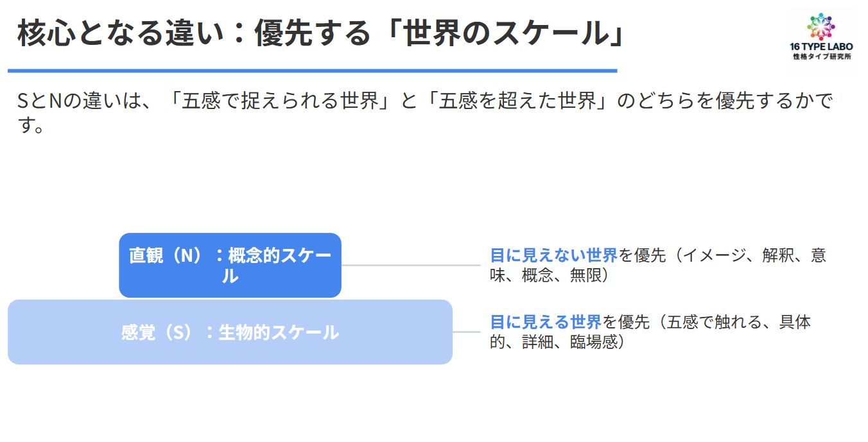Click 的、詳細、臨場感）in the S description
Viewport: 868px width, 442px height.
point(557,342)
